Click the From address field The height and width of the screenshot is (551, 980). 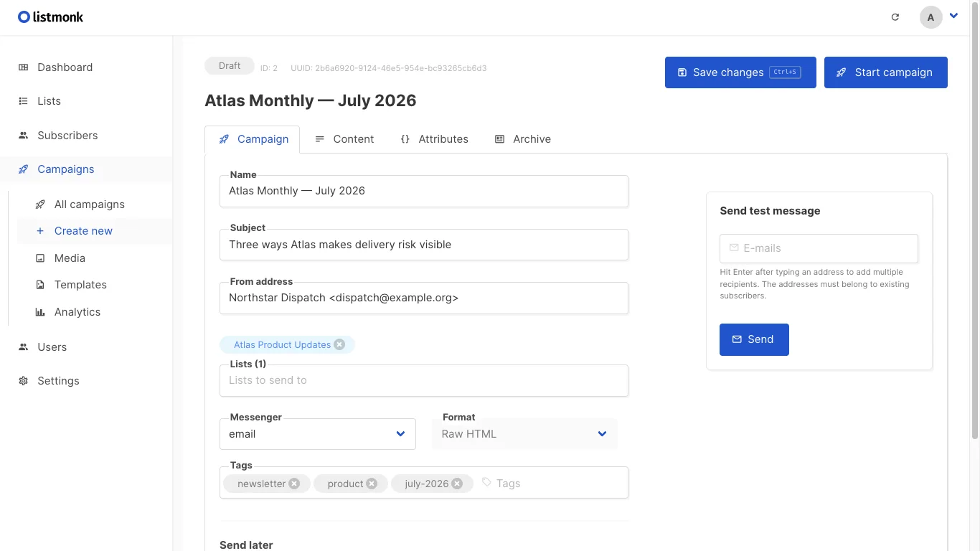(424, 298)
